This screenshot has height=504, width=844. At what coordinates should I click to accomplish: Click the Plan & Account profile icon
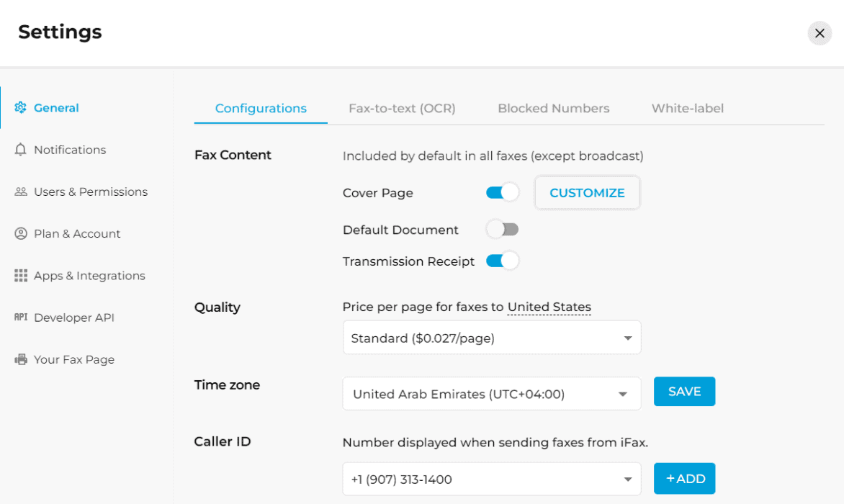[x=20, y=233]
